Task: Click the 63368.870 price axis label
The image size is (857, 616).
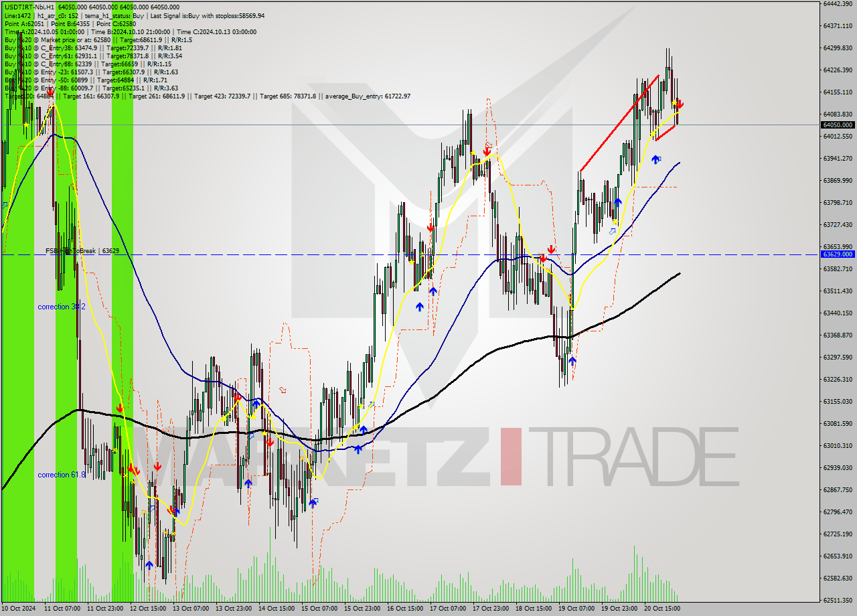Action: (838, 335)
